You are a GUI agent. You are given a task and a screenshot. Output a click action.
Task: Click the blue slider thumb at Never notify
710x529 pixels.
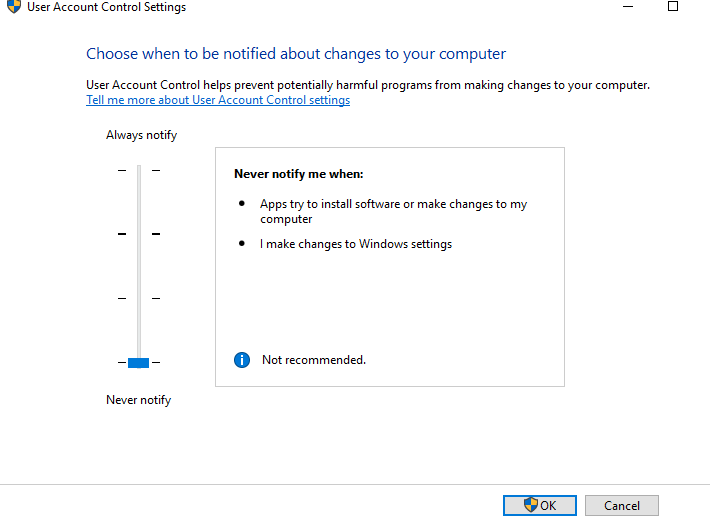(139, 363)
